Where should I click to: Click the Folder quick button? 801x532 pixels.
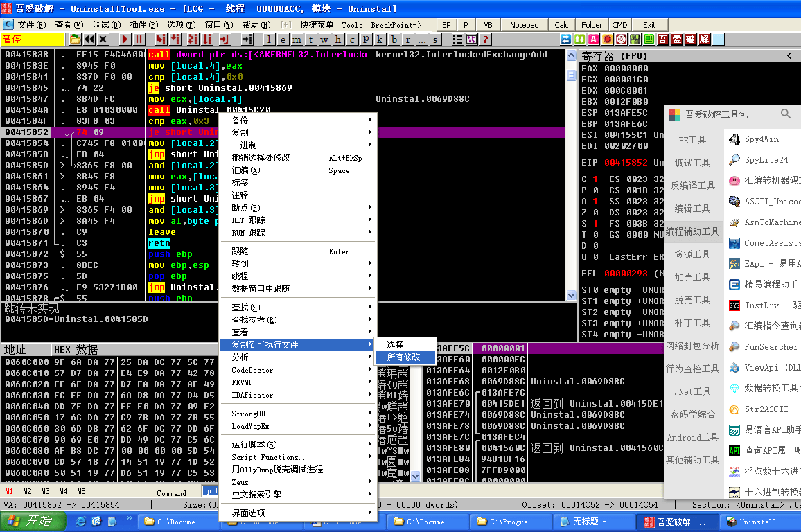click(x=592, y=24)
